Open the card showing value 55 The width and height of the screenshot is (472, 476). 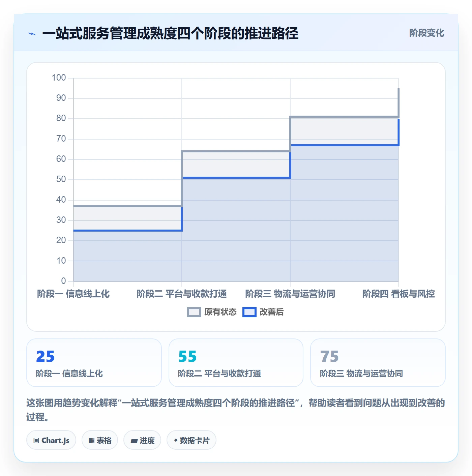pos(236,363)
